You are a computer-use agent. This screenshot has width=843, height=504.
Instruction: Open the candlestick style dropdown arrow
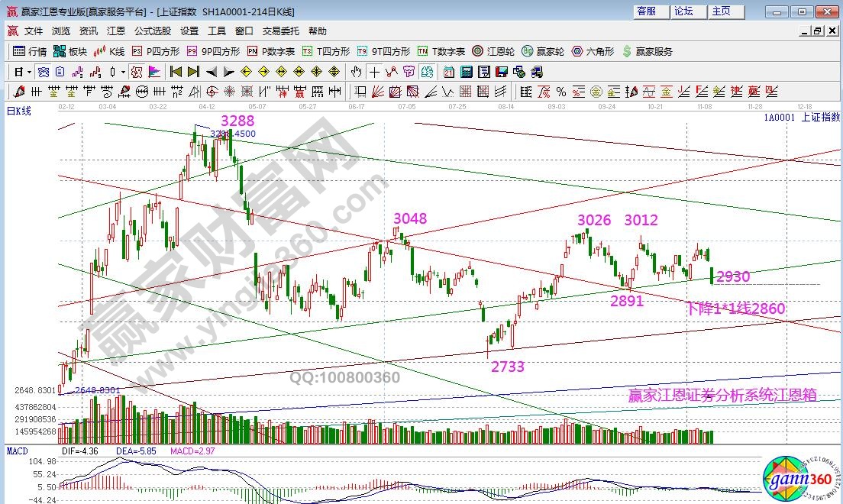(x=124, y=72)
